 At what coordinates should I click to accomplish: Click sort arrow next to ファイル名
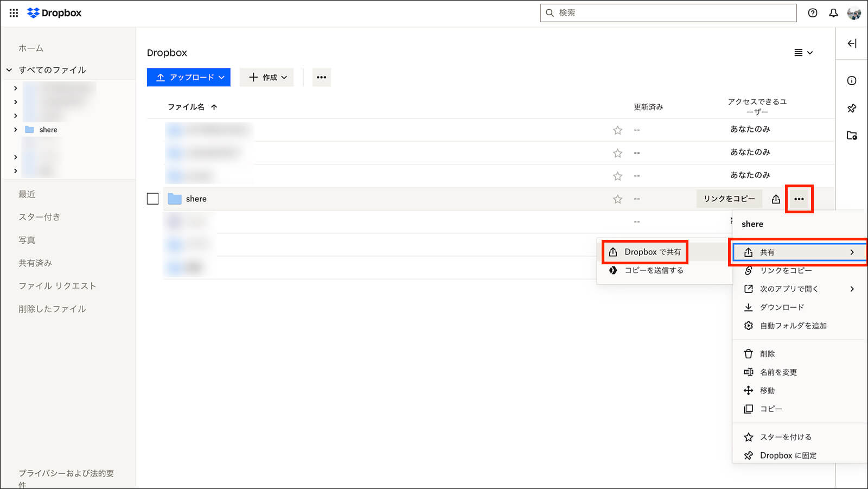(214, 107)
